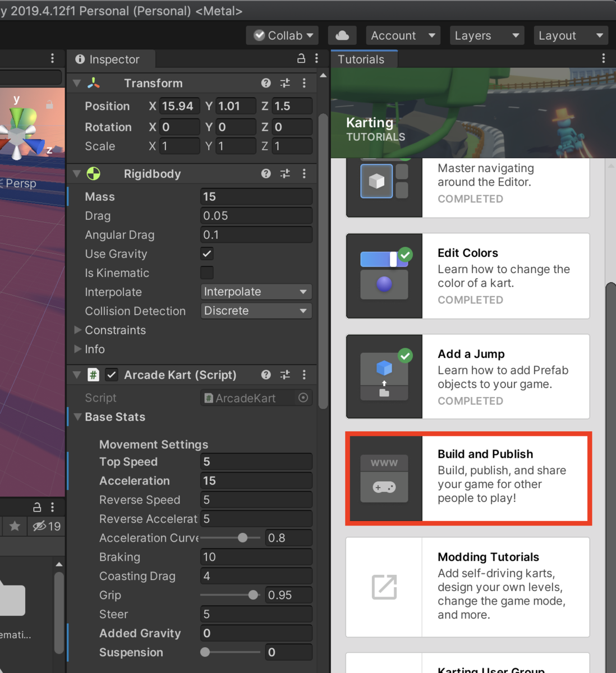Image resolution: width=616 pixels, height=673 pixels.
Task: Click the favorites star icon
Action: click(15, 526)
